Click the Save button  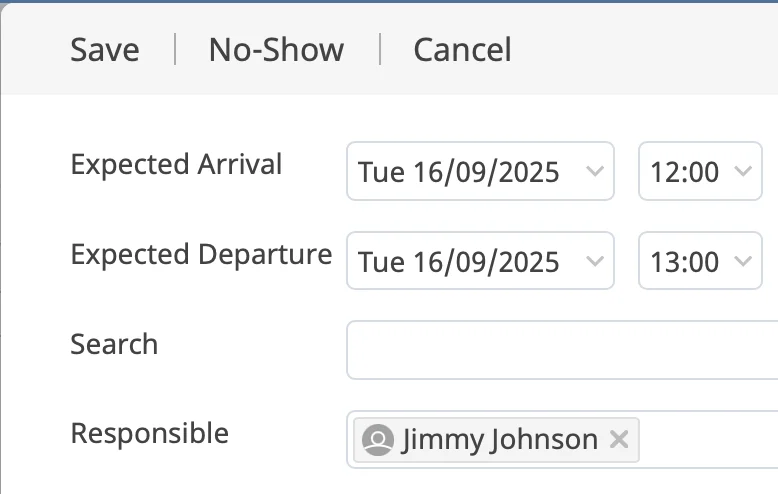click(105, 50)
